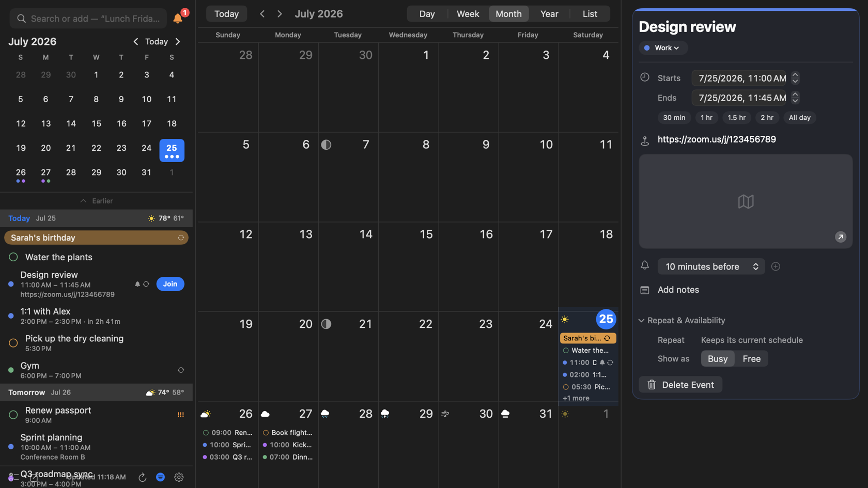Navigate main calendar to next month

[280, 14]
